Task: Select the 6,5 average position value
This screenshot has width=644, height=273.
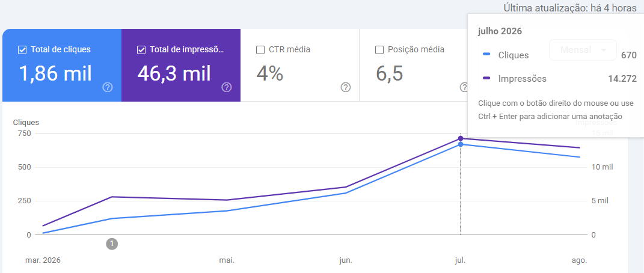Action: [x=390, y=74]
